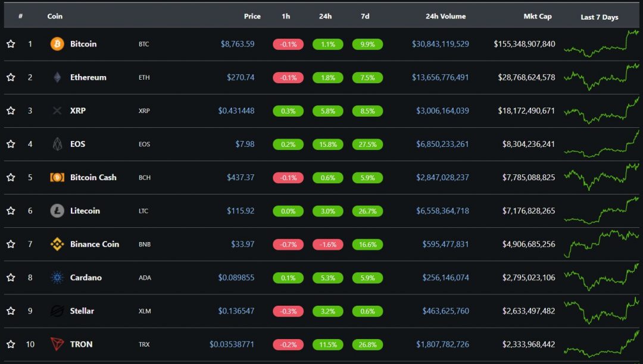Click Litecoin price $115.92
The width and height of the screenshot is (643, 364).
241,211
